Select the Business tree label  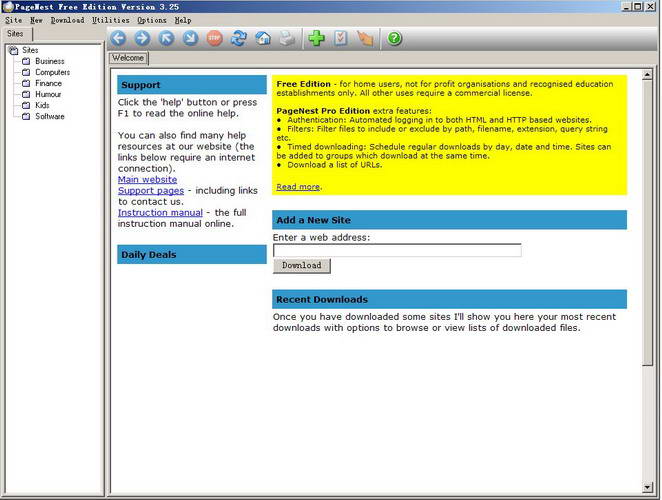[50, 61]
